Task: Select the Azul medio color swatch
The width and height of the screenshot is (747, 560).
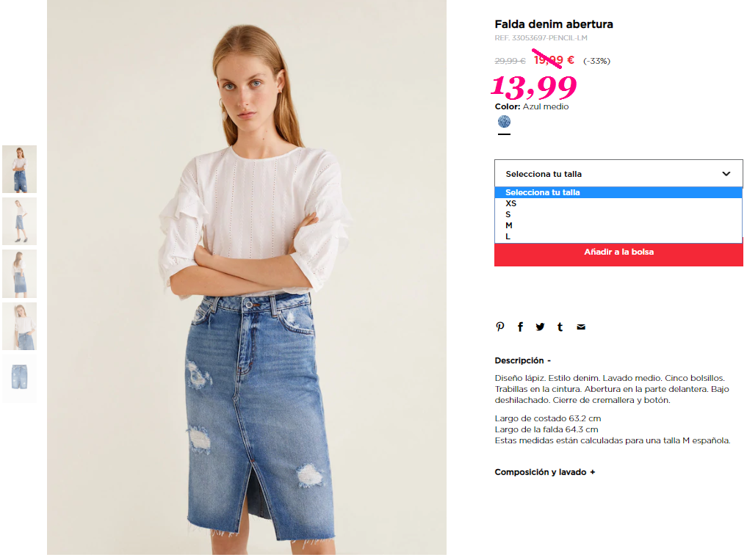Action: 504,122
